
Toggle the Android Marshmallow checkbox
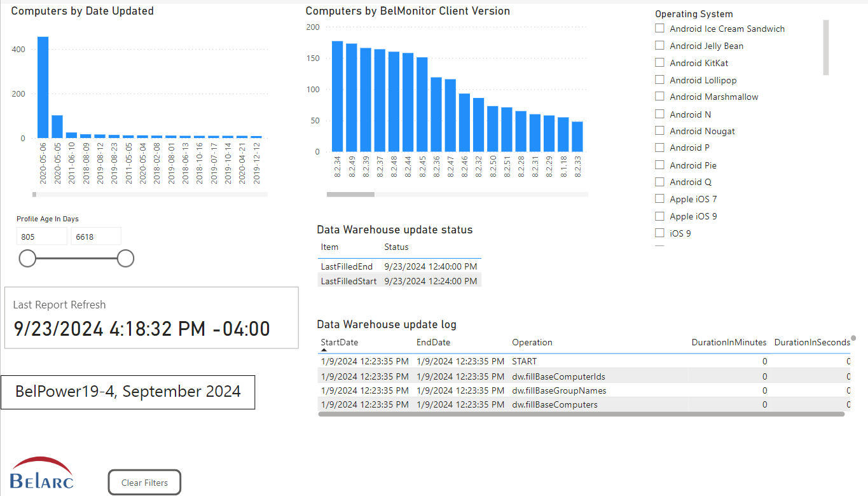click(659, 97)
